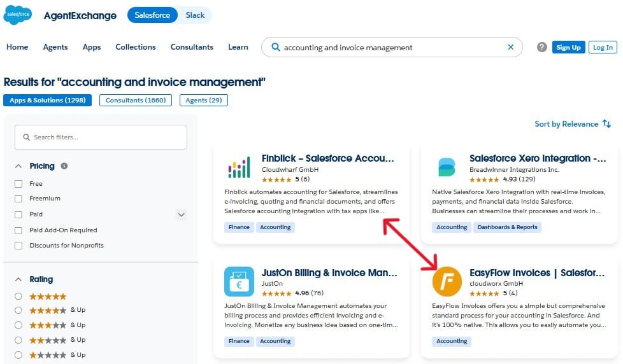Screen dimensions: 623x364
Task: Expand the Paid options chevron
Action: click(x=181, y=214)
